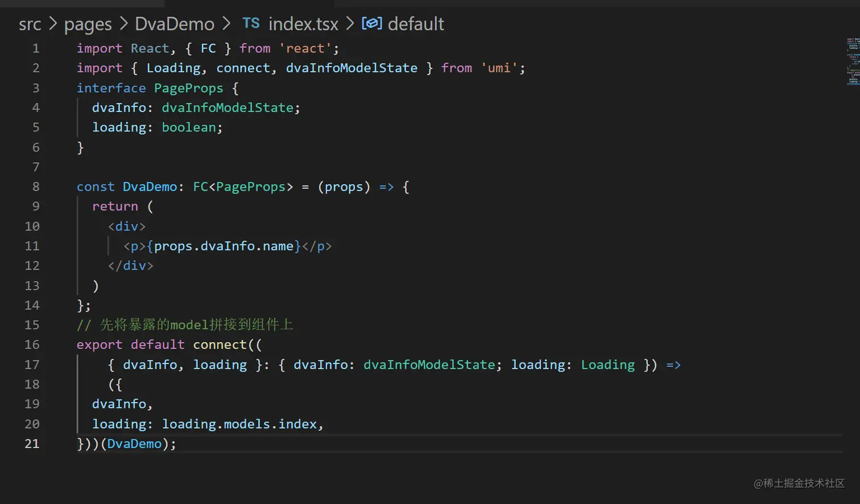Click the PageProps interface name on line 3

[x=189, y=88]
